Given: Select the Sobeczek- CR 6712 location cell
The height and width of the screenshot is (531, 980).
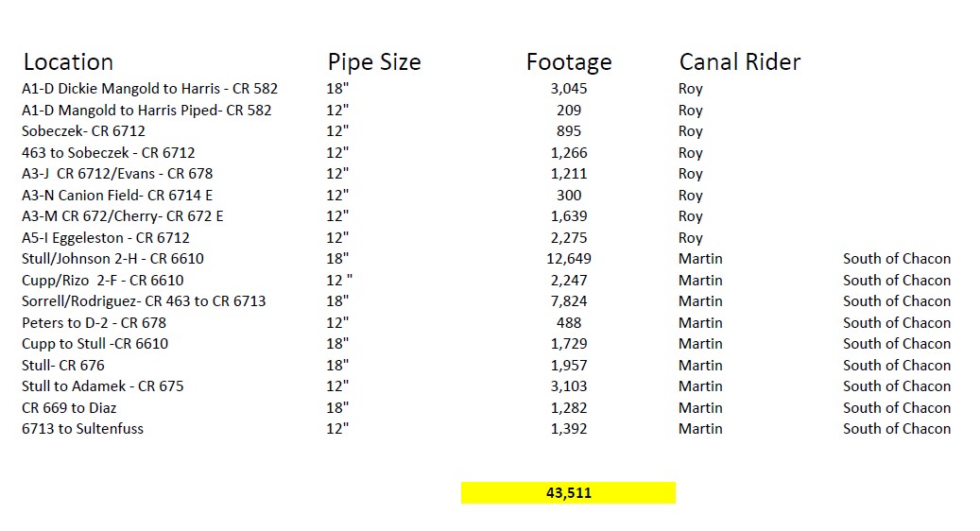Looking at the screenshot, I should tap(83, 131).
